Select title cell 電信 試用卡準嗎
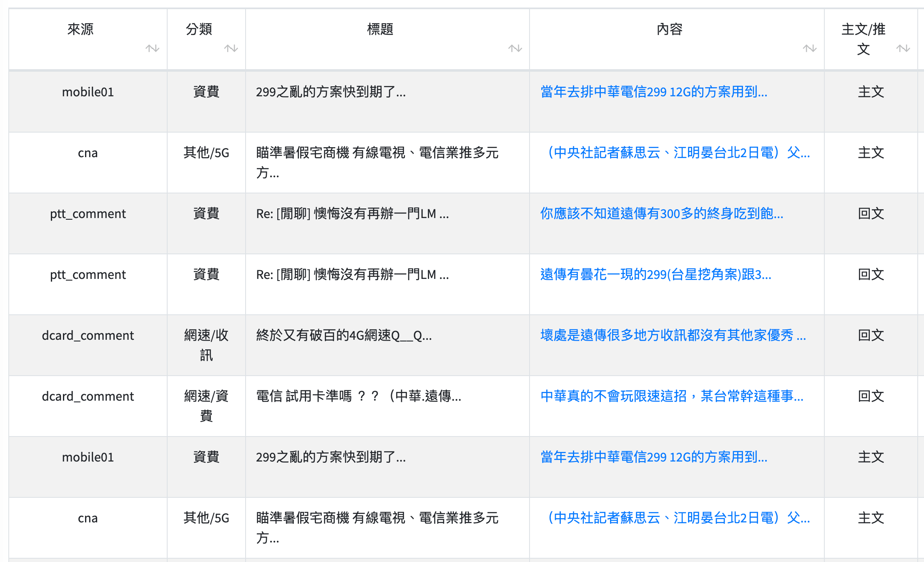Viewport: 924px width, 562px height. (358, 396)
